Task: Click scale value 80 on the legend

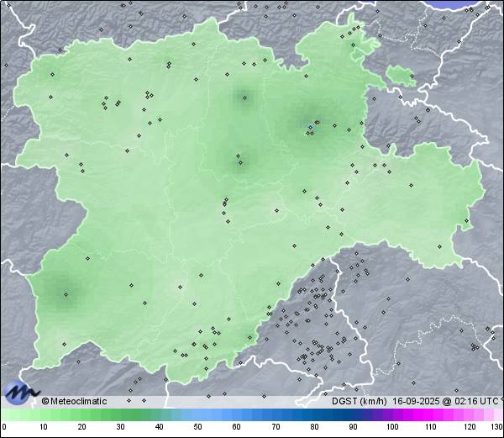Action: point(315,427)
